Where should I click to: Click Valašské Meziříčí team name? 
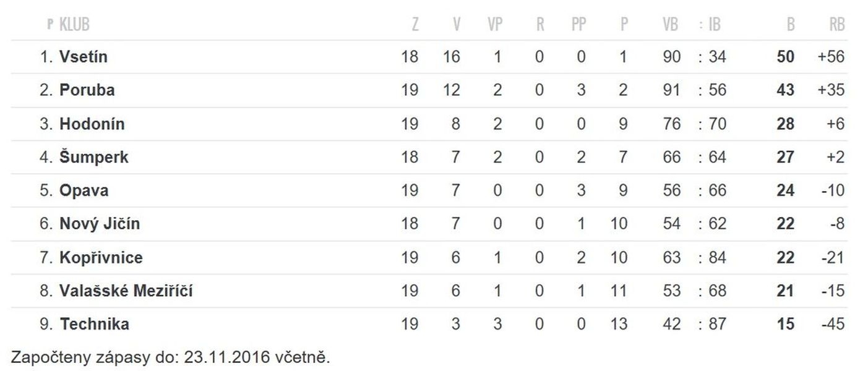pos(126,291)
